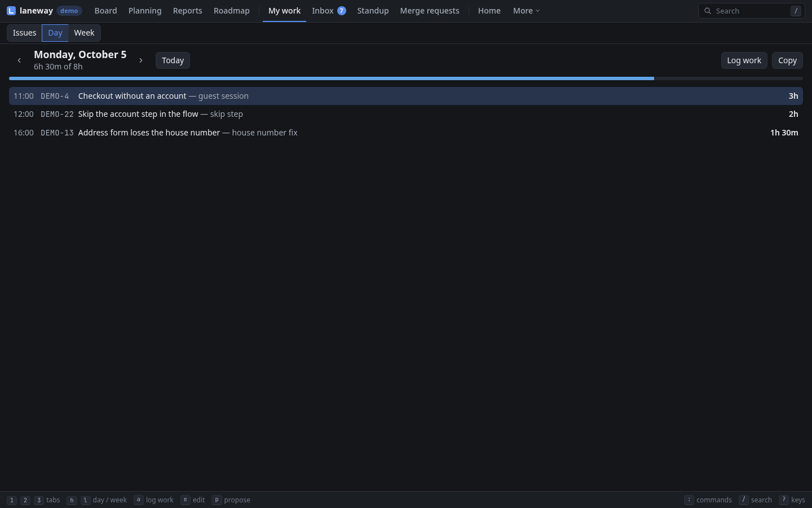
Task: Click the slash shortcut key in search box
Action: (x=796, y=11)
